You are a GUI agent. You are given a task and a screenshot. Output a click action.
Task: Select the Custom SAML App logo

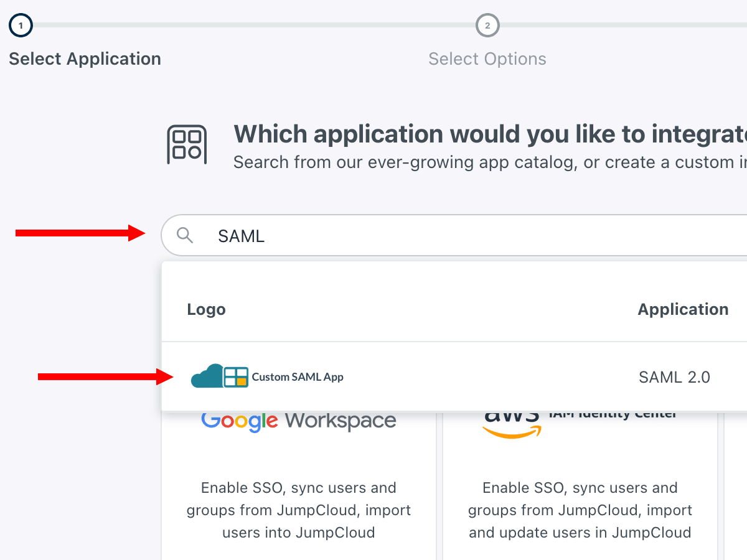(267, 376)
